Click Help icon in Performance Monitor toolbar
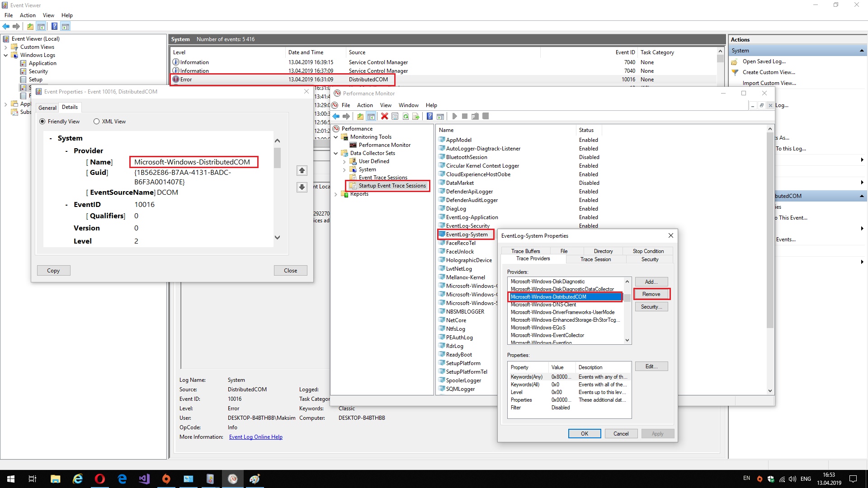 pos(429,116)
